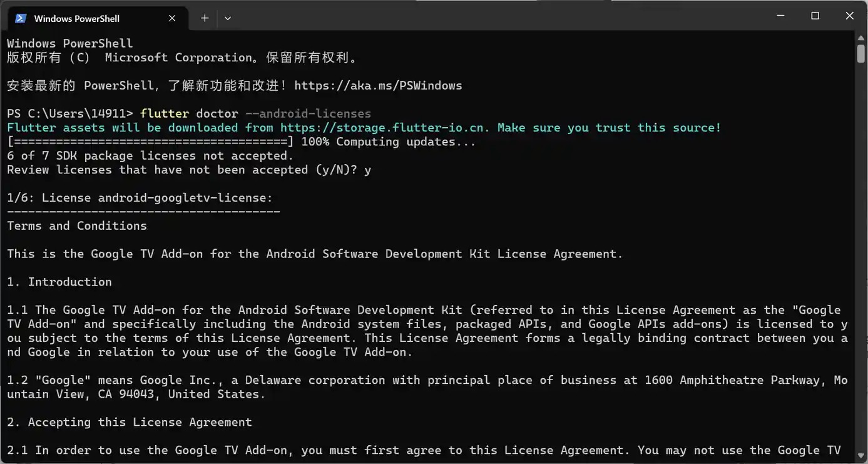Minimize the terminal window

pyautogui.click(x=780, y=16)
